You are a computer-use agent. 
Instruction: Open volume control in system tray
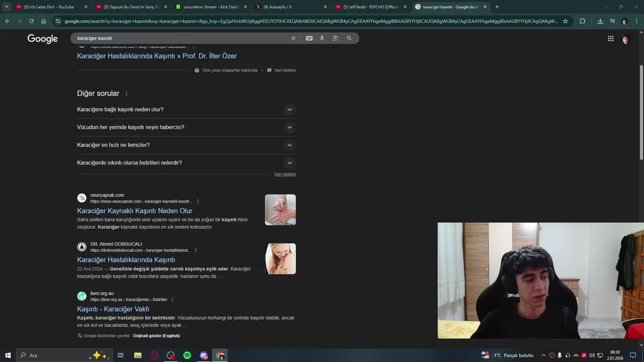[x=592, y=355]
